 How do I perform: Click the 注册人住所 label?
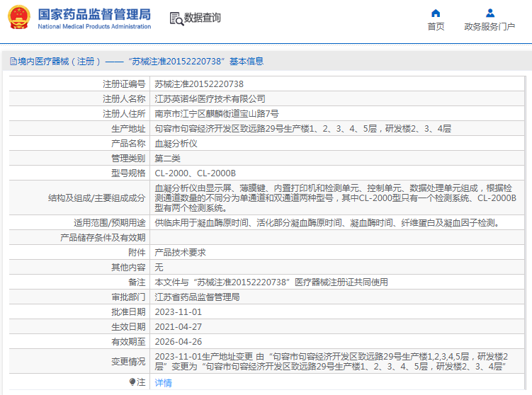pyautogui.click(x=124, y=113)
